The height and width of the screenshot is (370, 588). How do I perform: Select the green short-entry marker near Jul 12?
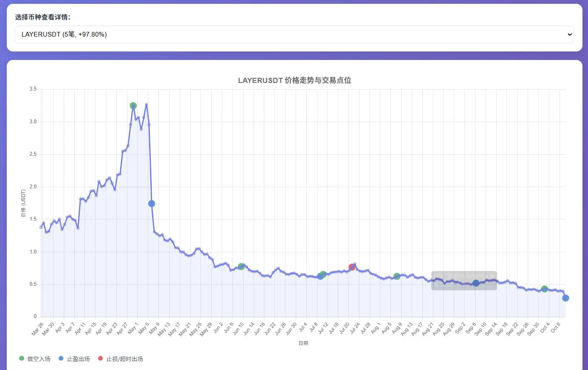(x=323, y=274)
